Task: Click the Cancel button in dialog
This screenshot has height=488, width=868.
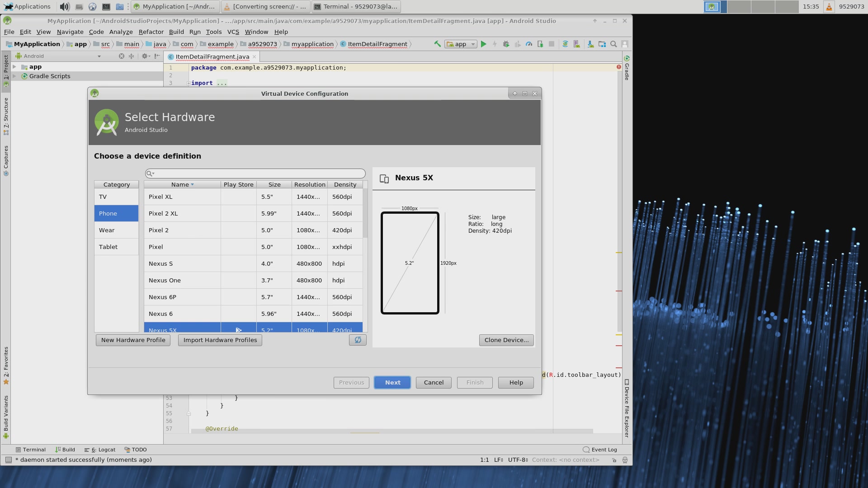Action: coord(434,382)
